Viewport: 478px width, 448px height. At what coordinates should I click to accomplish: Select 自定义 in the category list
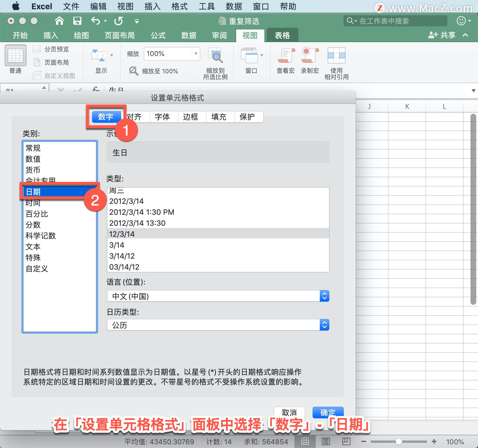tap(59, 269)
